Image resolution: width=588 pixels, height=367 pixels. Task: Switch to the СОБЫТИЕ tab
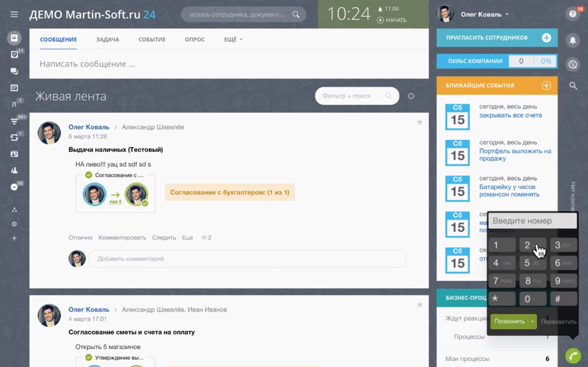tap(152, 39)
